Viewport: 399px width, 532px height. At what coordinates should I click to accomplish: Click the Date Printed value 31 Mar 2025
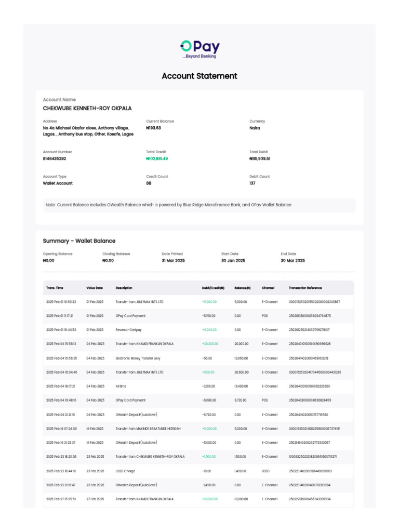coord(173,261)
